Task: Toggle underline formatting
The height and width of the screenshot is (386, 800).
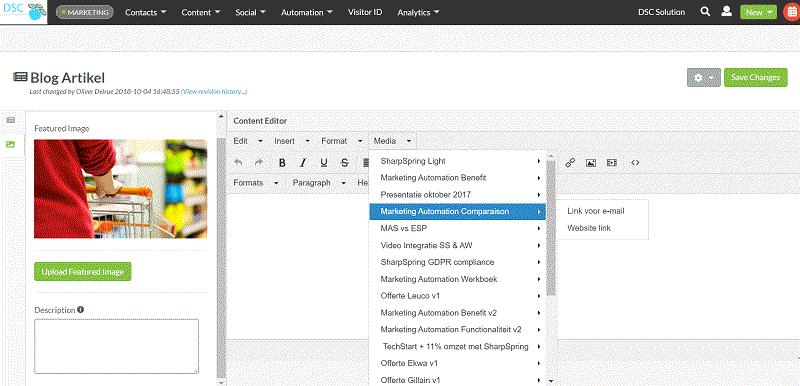Action: [323, 163]
